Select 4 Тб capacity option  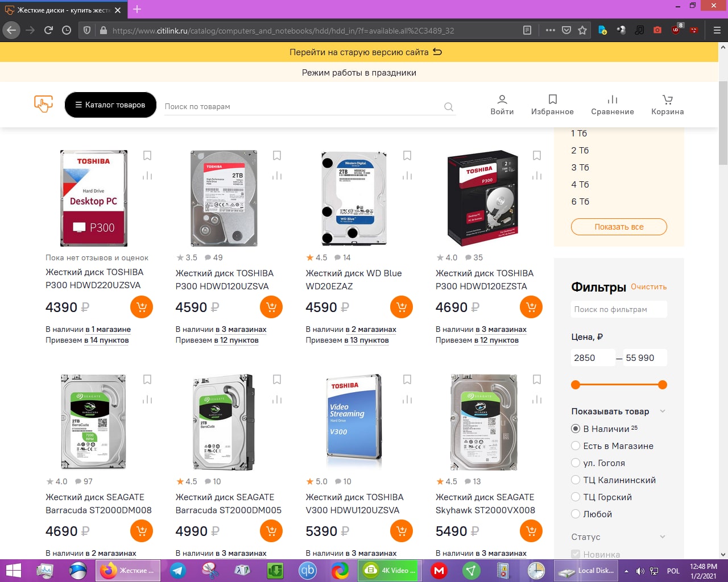(580, 185)
